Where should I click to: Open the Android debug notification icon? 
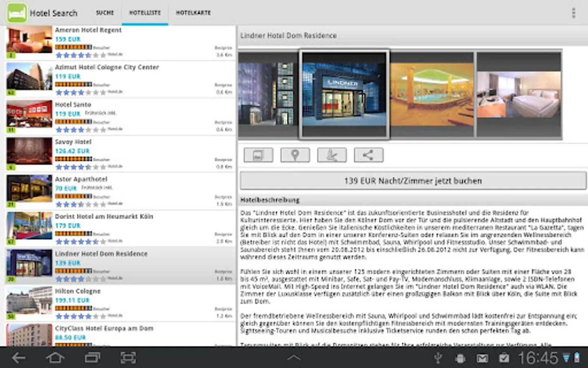460,358
